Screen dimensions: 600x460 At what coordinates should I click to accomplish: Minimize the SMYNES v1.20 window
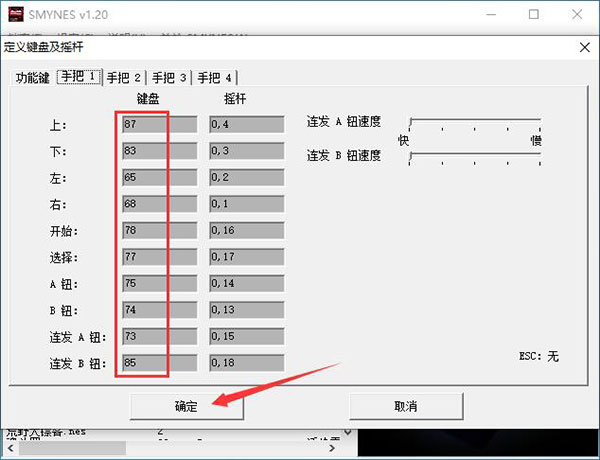pyautogui.click(x=491, y=15)
